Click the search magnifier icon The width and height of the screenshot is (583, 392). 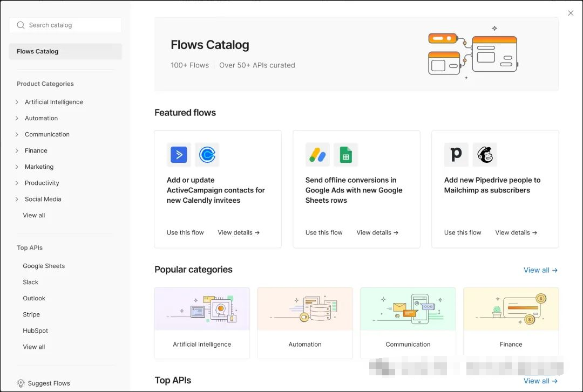(x=21, y=25)
